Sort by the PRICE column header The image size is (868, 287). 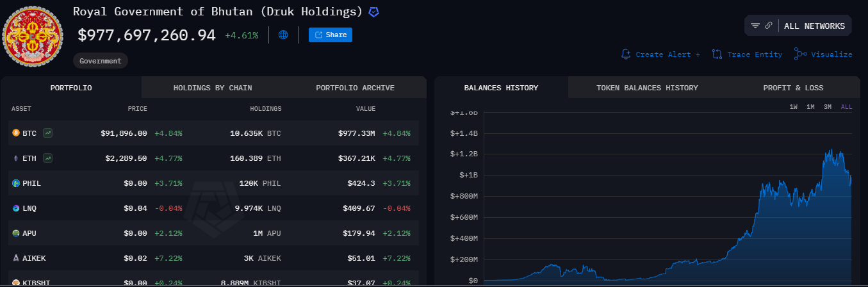[x=136, y=109]
